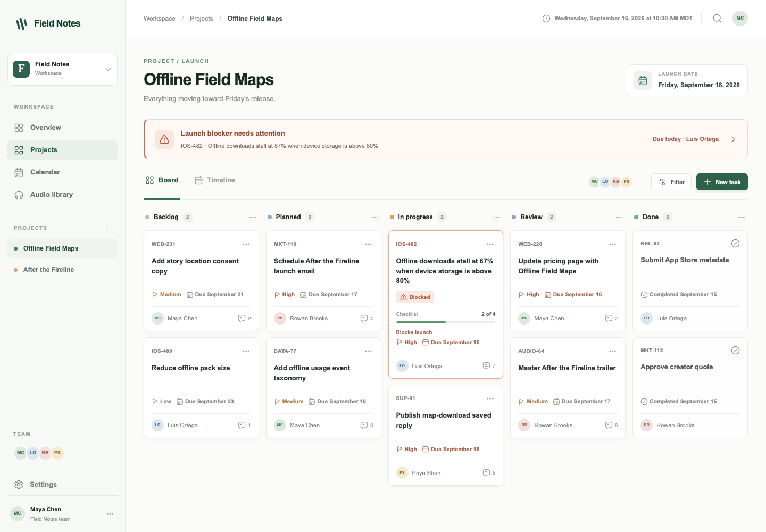The width and height of the screenshot is (766, 532).
Task: Click the LO avatar in Team section
Action: 33,453
